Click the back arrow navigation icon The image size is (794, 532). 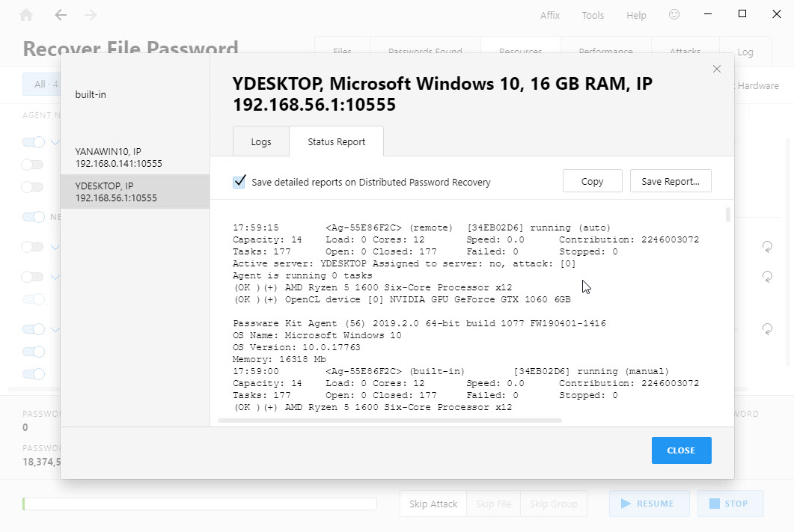61,15
